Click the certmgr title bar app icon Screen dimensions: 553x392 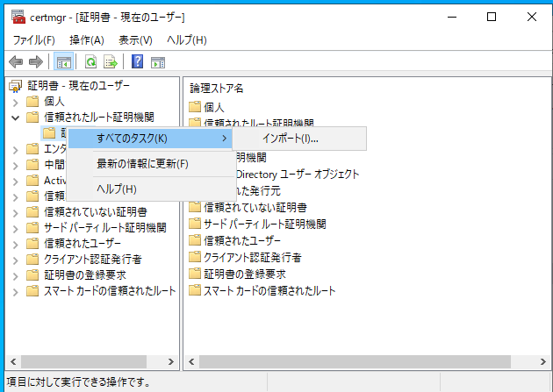click(18, 17)
